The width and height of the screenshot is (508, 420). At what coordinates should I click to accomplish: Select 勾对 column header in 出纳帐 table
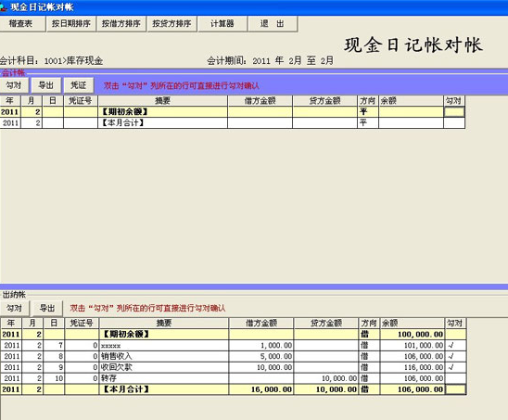(x=455, y=323)
